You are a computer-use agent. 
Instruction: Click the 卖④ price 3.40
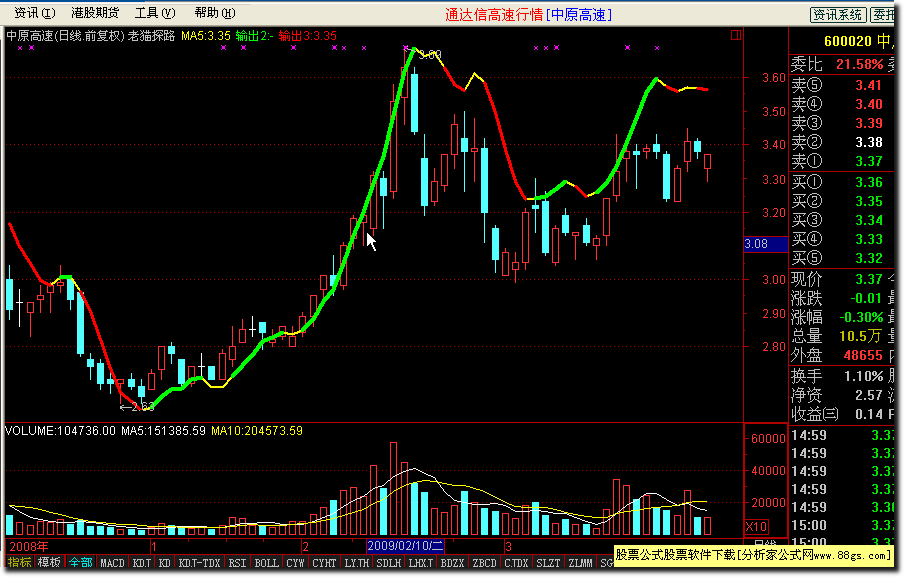(x=868, y=104)
